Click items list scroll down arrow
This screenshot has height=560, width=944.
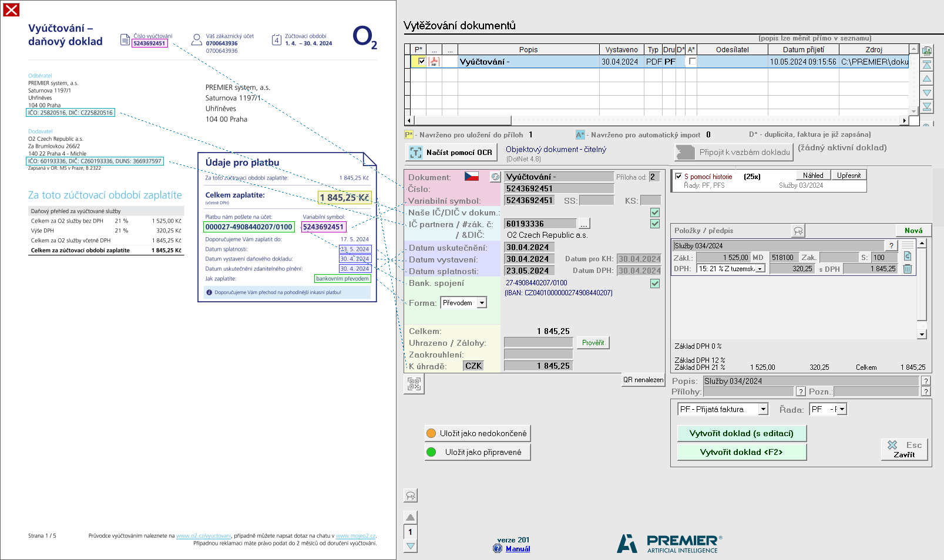[x=922, y=335]
